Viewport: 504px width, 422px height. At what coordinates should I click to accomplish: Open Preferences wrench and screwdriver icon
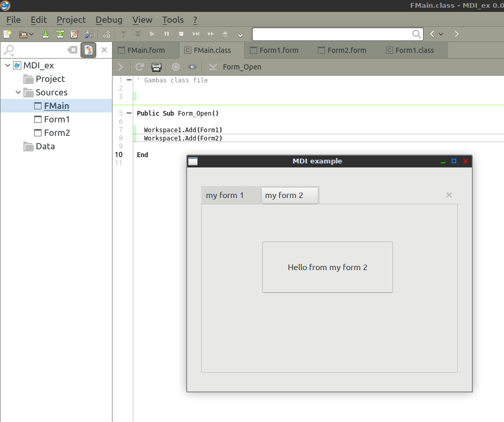coord(89,34)
